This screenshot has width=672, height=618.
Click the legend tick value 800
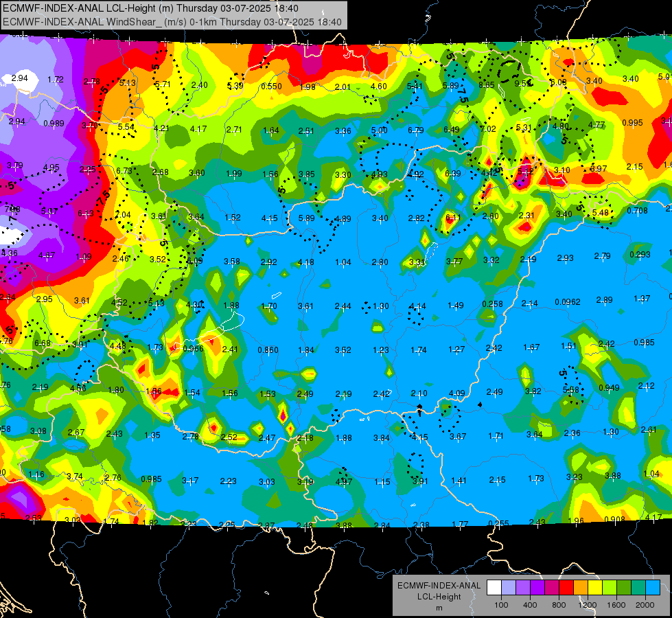pos(559,605)
